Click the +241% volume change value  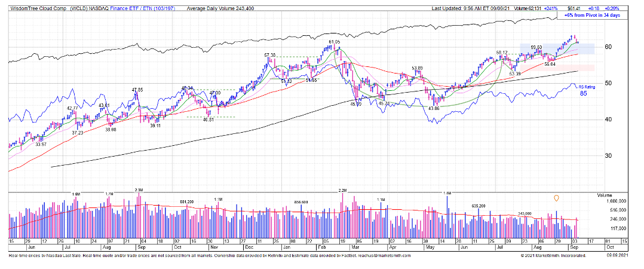[x=548, y=8]
